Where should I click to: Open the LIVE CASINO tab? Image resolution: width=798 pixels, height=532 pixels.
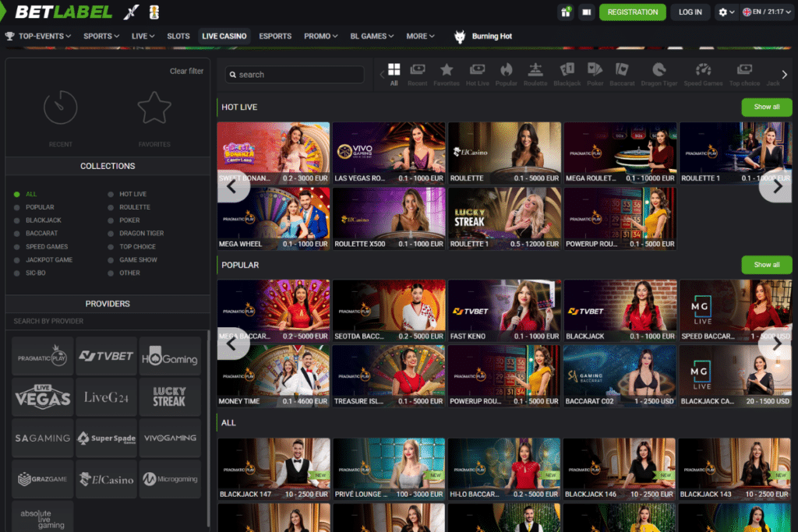(x=224, y=36)
